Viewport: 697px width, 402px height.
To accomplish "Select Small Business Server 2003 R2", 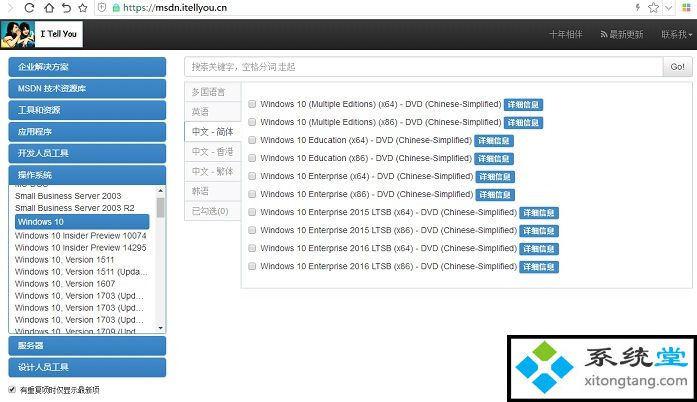I will click(x=75, y=208).
